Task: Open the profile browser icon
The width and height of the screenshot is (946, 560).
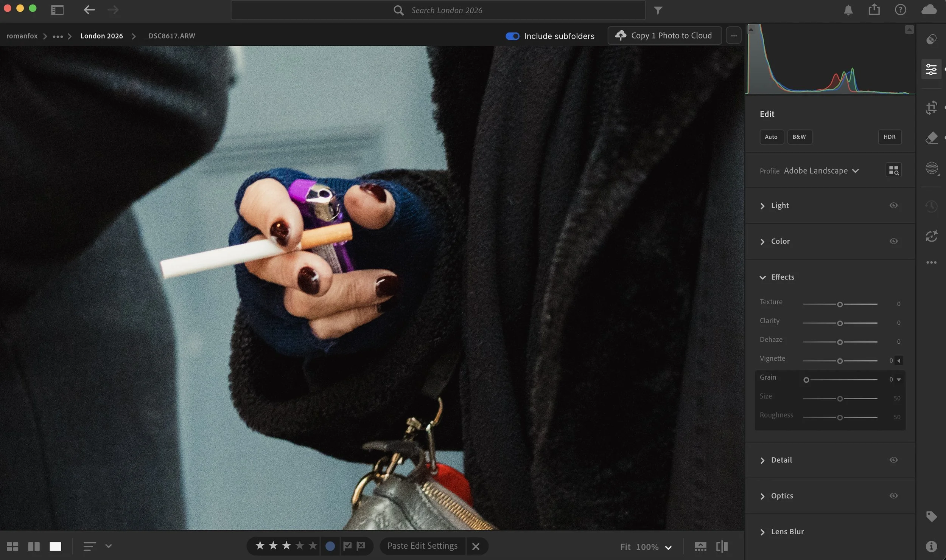Action: pos(893,171)
